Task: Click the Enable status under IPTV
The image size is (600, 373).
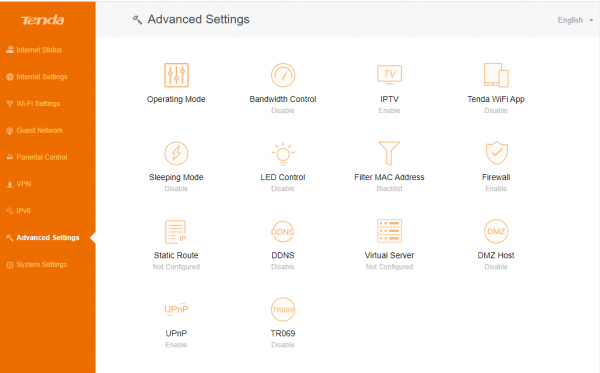Action: tap(389, 111)
